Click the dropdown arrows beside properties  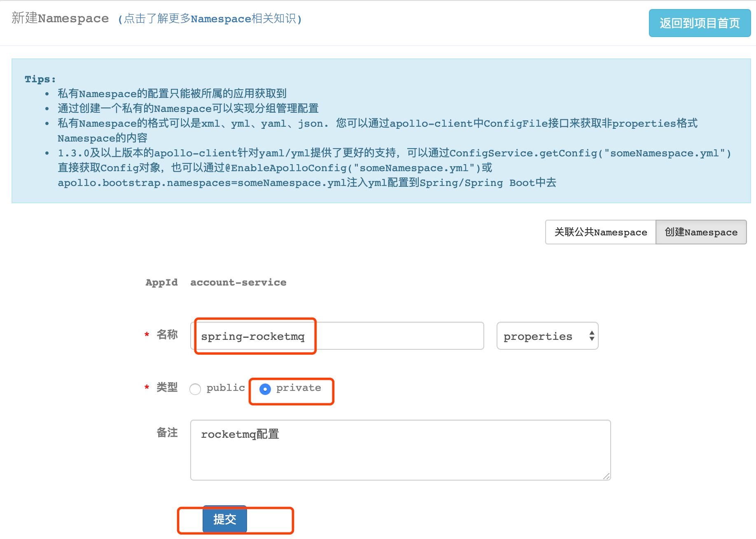click(592, 336)
